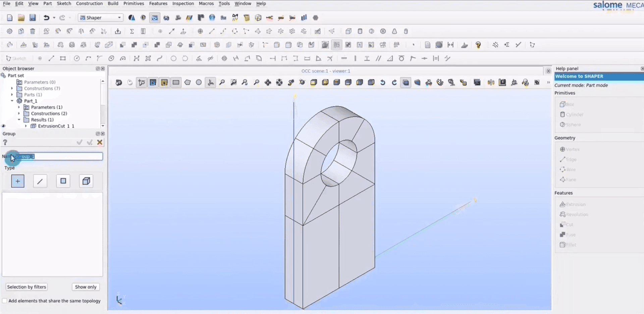Viewport: 644px width, 314px height.
Task: Open the Shaper module dropdown
Action: click(x=119, y=17)
